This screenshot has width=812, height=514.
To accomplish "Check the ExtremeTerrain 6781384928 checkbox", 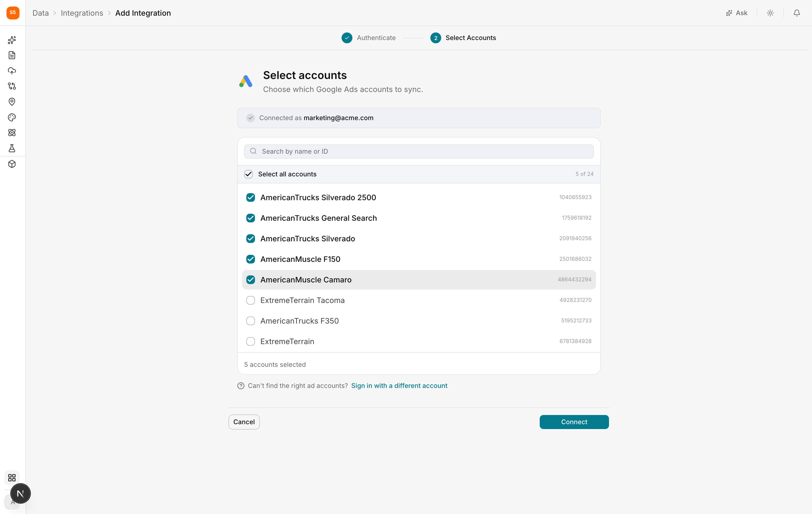I will click(251, 341).
